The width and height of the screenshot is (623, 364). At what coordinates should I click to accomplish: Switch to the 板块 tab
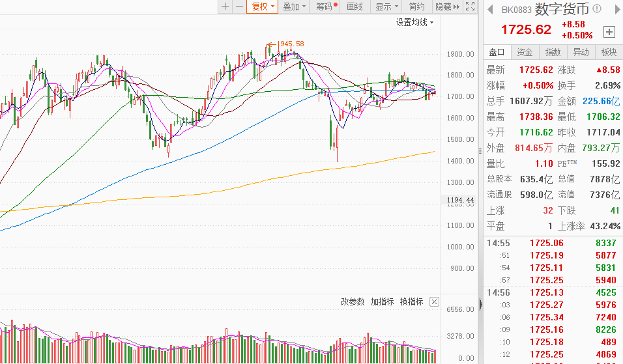[x=609, y=52]
